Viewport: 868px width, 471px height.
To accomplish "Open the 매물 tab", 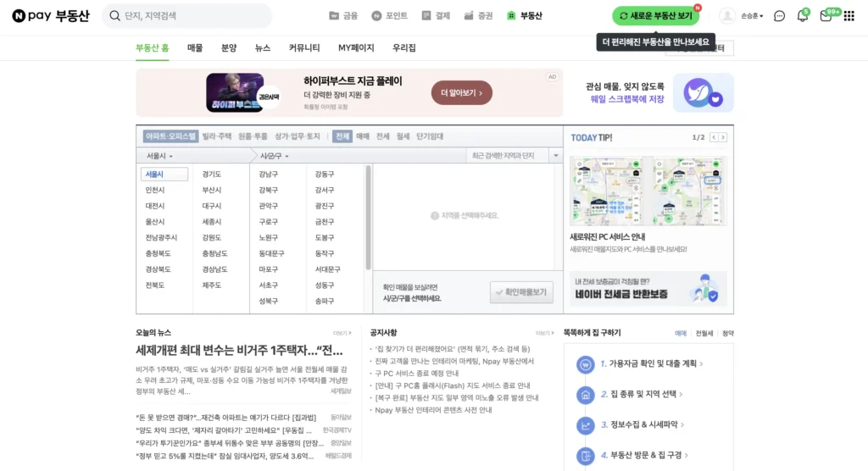I will tap(195, 48).
